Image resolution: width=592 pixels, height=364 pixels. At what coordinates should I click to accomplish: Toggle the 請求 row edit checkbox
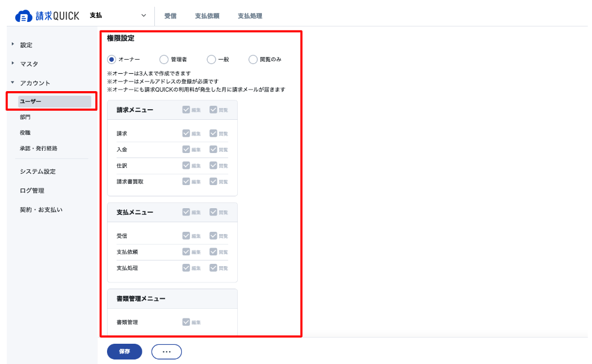(x=186, y=133)
